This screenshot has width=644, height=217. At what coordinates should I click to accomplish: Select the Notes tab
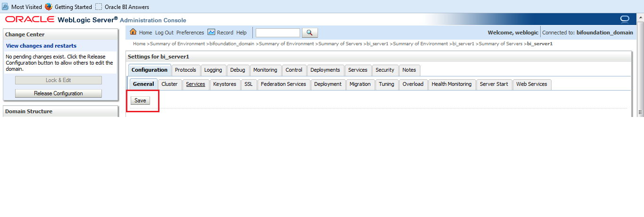pos(409,70)
